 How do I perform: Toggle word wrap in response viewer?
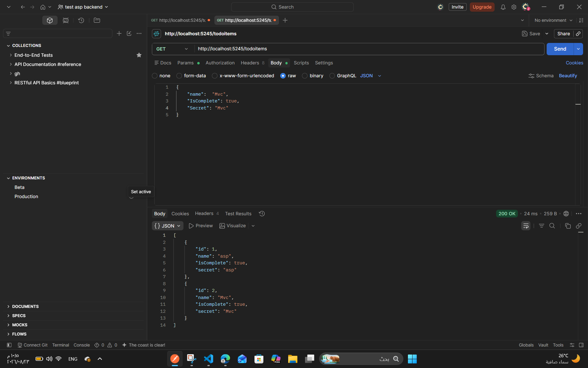tap(526, 226)
